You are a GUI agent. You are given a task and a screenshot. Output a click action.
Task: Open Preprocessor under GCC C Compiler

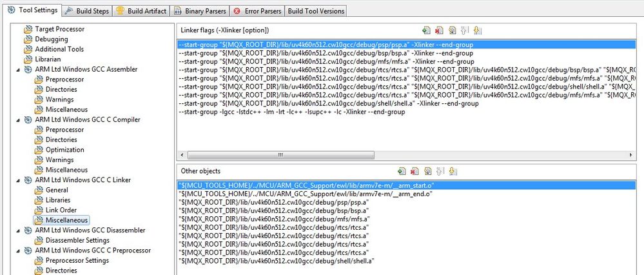[64, 130]
